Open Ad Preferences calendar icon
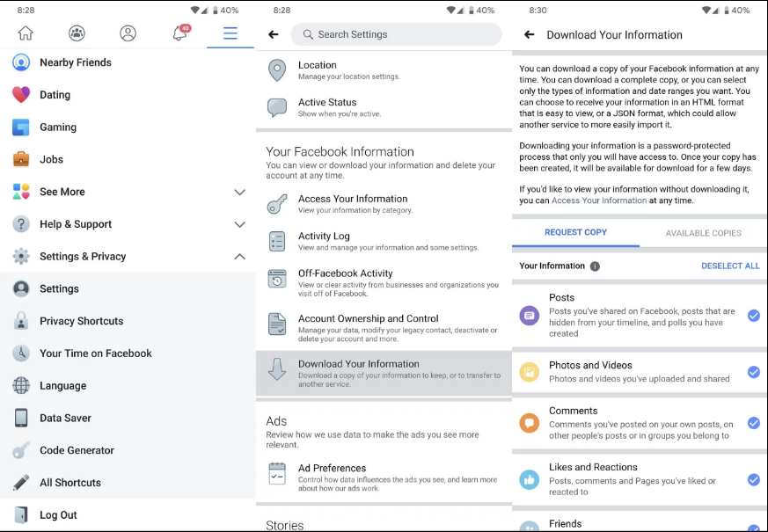 pyautogui.click(x=277, y=474)
